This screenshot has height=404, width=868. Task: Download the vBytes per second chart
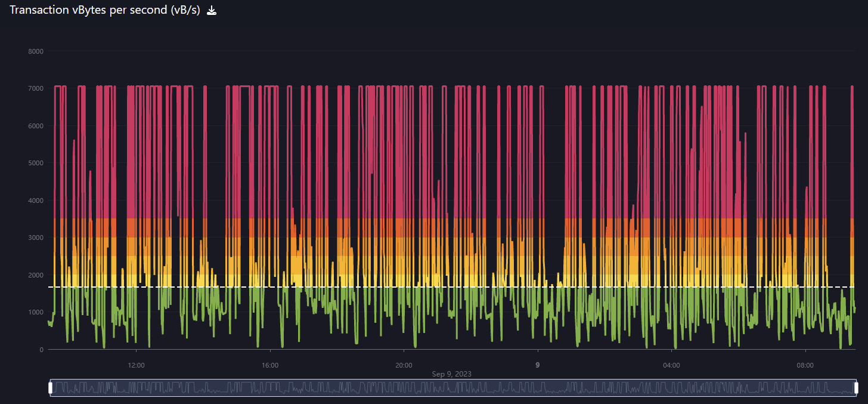212,10
